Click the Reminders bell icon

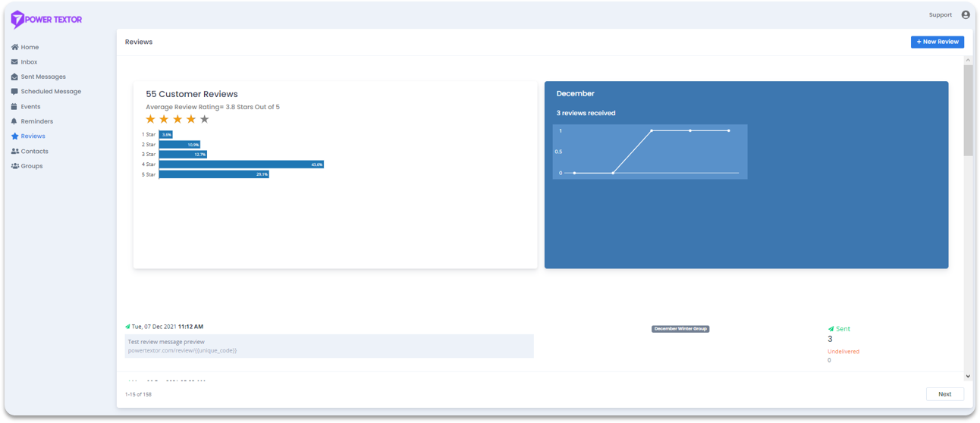[14, 121]
